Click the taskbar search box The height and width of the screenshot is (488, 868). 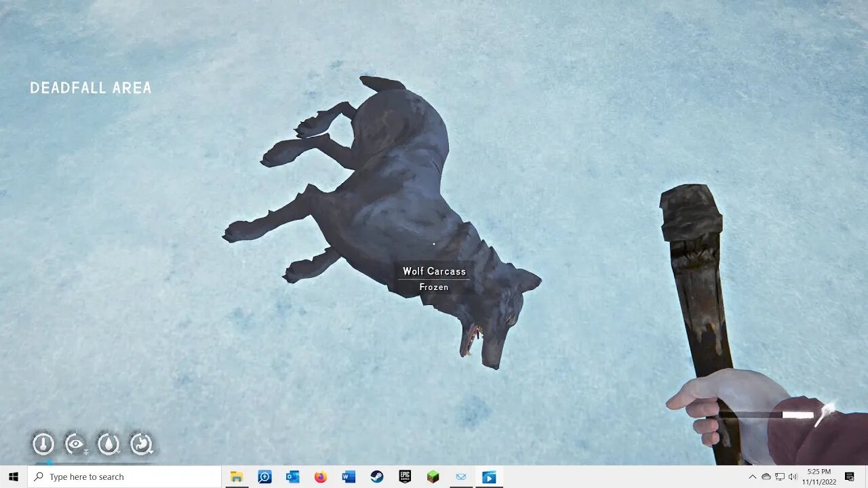124,476
